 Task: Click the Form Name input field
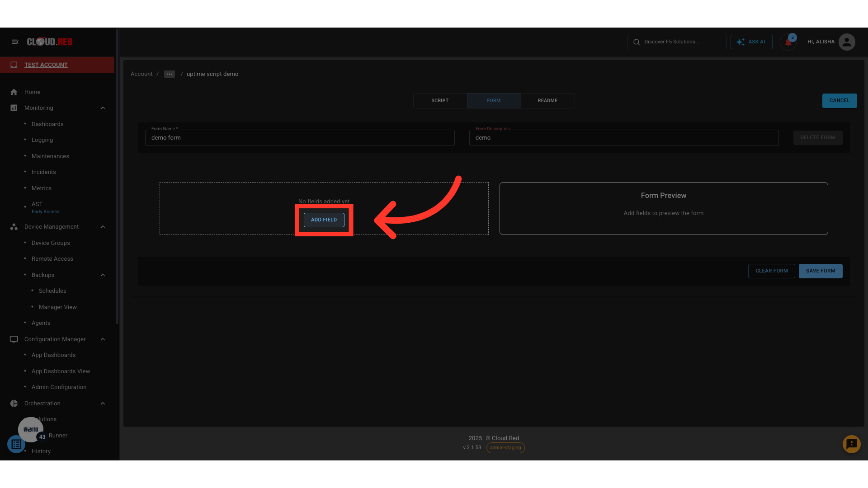pos(299,138)
